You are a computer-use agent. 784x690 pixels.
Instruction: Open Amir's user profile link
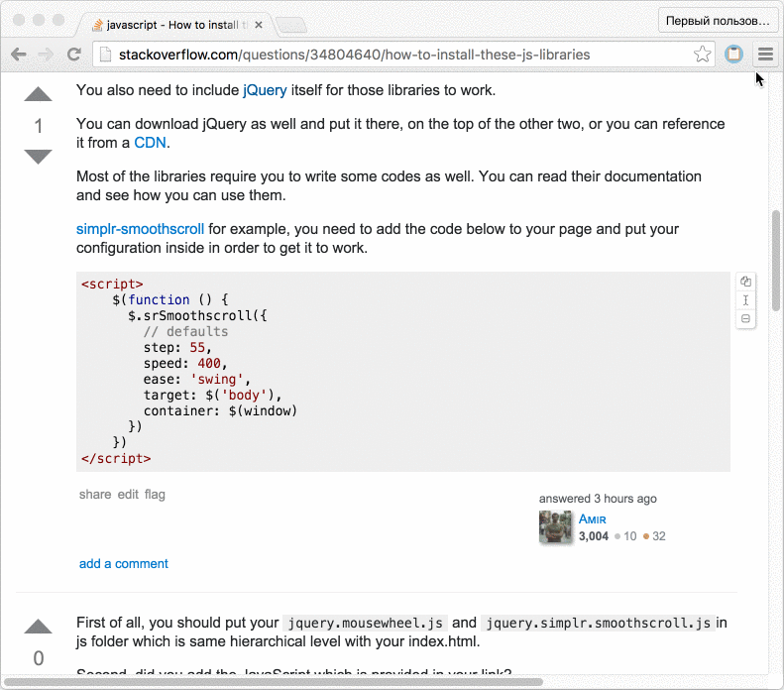[593, 519]
